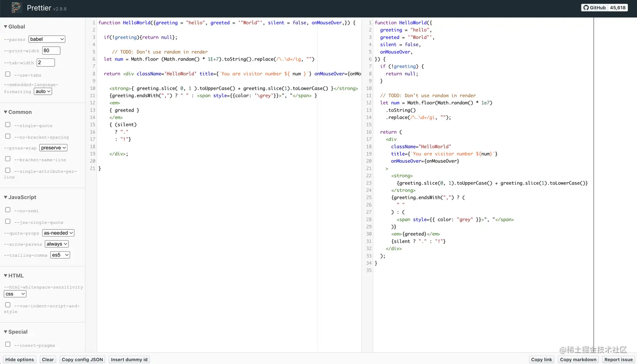Viewport: 637px width, 364px height.
Task: Enable the --use-tabs checkbox
Action: coord(8,74)
